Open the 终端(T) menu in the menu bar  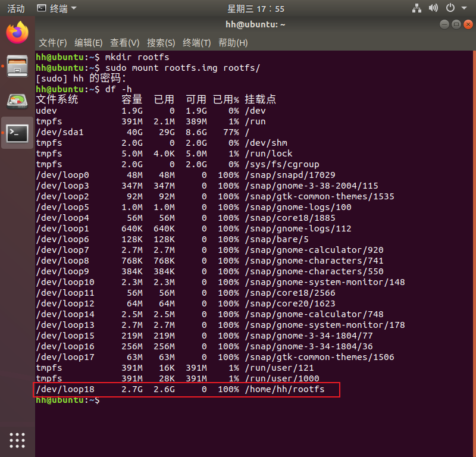coord(196,43)
